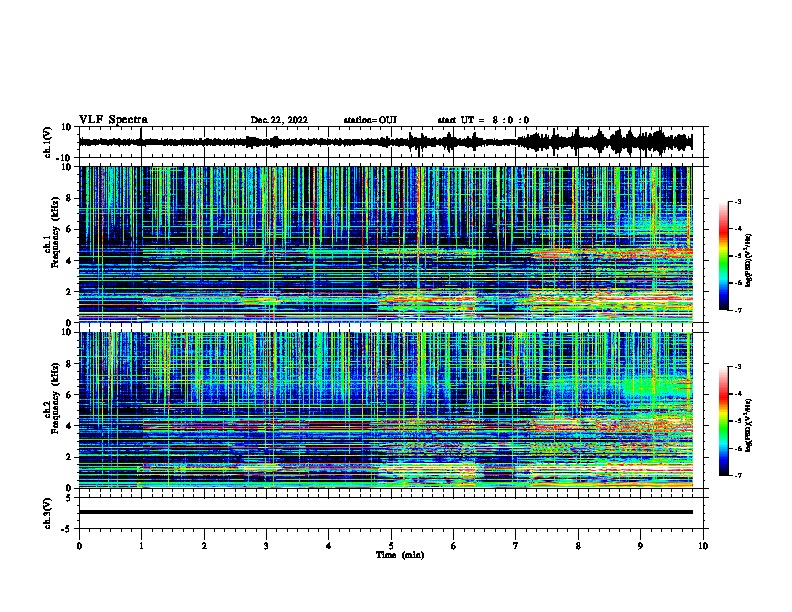
Task: Click the ch.1 waveform trace in the top panel
Action: [385, 142]
